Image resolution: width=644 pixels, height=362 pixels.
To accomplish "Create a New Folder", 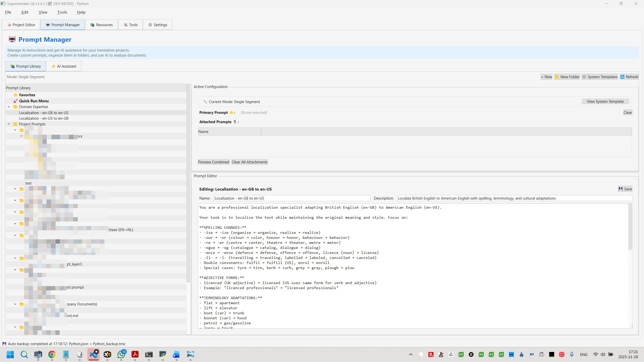I will (567, 77).
